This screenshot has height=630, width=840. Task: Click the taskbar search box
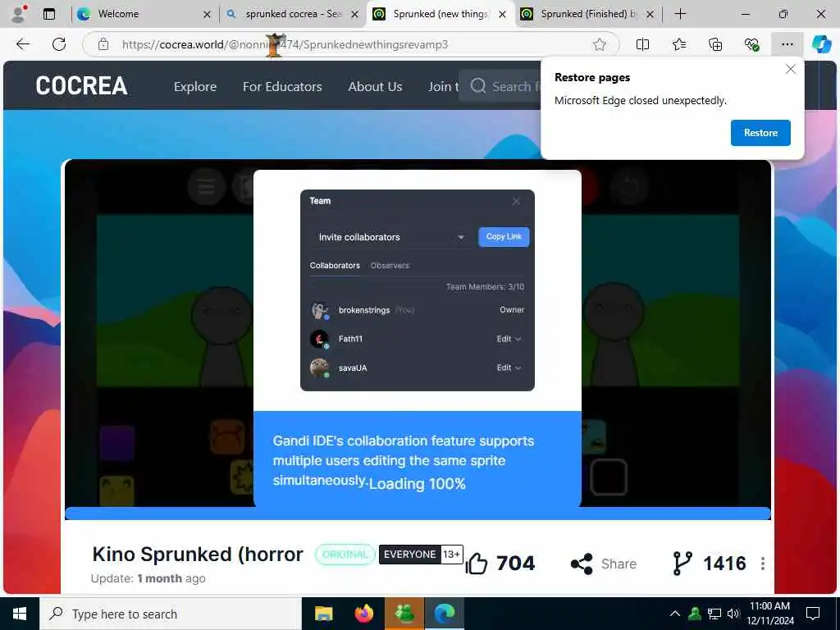point(171,614)
